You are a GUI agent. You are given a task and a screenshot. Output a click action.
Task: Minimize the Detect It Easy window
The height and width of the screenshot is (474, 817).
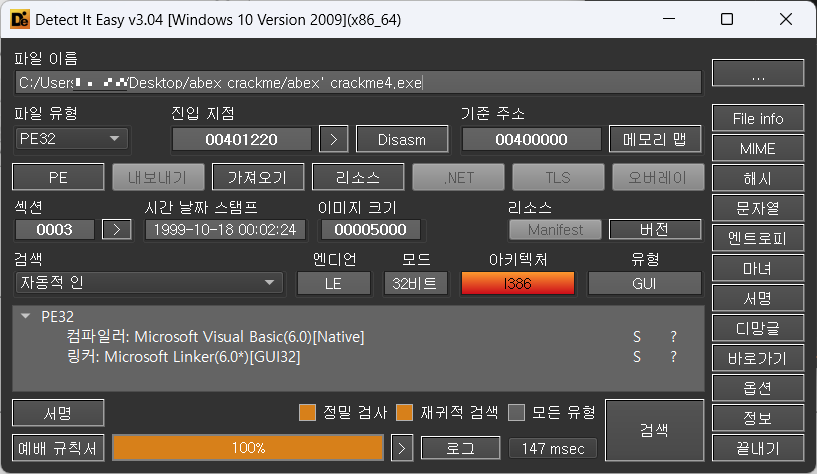coord(669,19)
